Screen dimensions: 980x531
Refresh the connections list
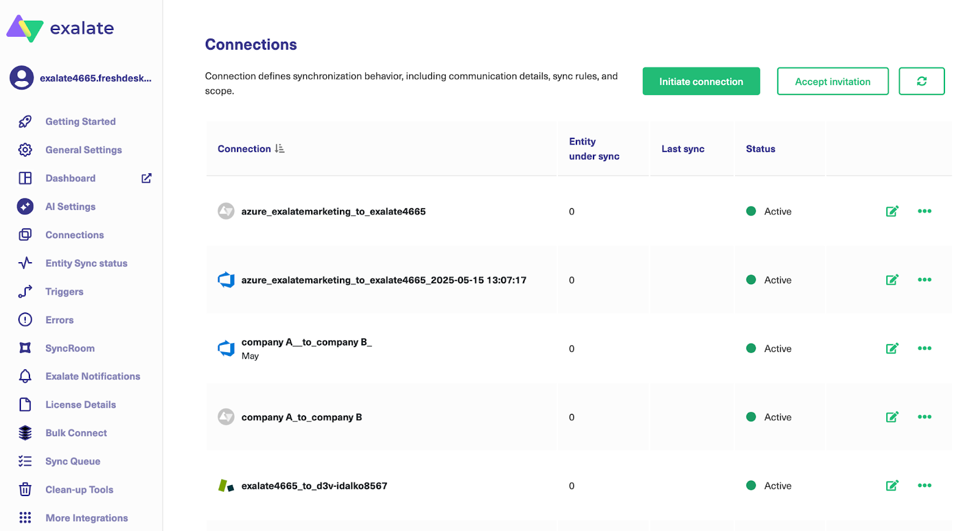coord(922,81)
